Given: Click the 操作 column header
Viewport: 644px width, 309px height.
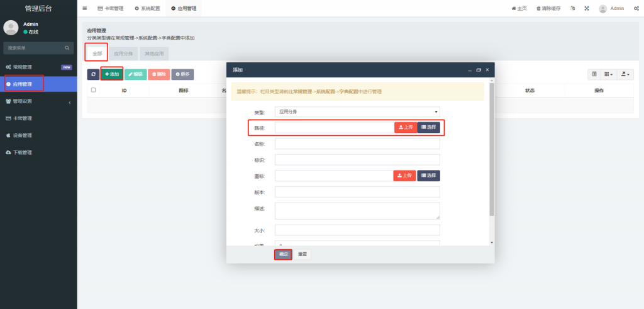Looking at the screenshot, I should (599, 91).
